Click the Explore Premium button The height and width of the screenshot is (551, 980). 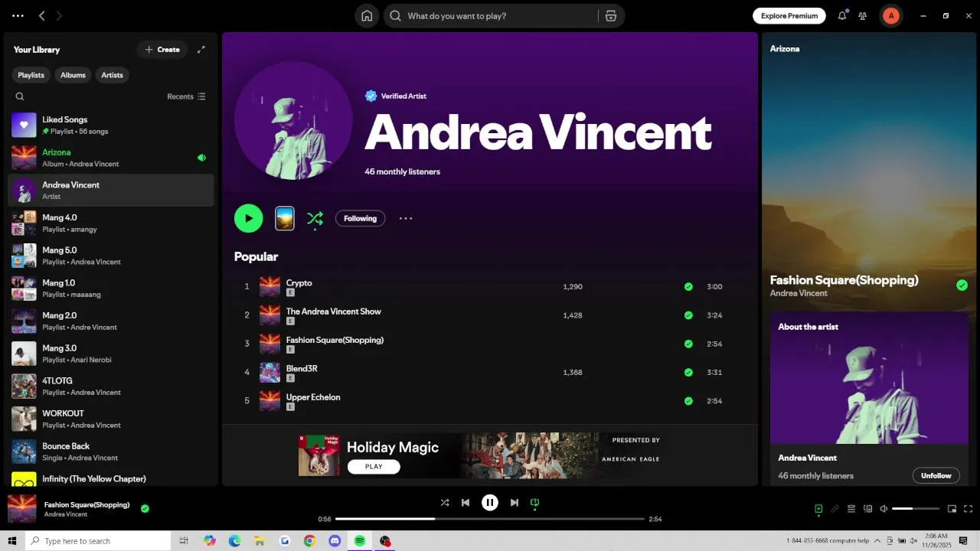pos(789,15)
